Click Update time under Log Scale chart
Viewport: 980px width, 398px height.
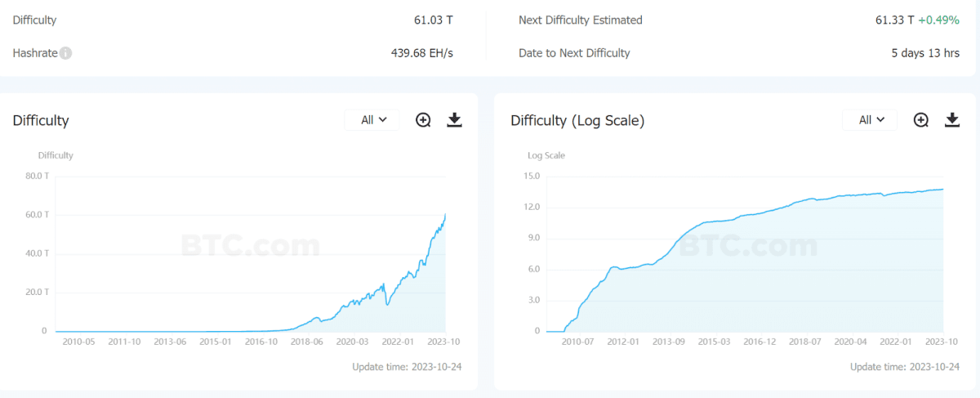[904, 367]
